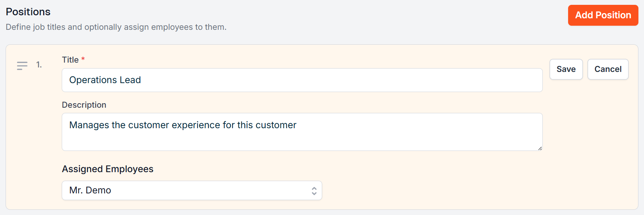Select the Mr. Demo employee value
Viewport: 644px width, 215px height.
coord(90,190)
